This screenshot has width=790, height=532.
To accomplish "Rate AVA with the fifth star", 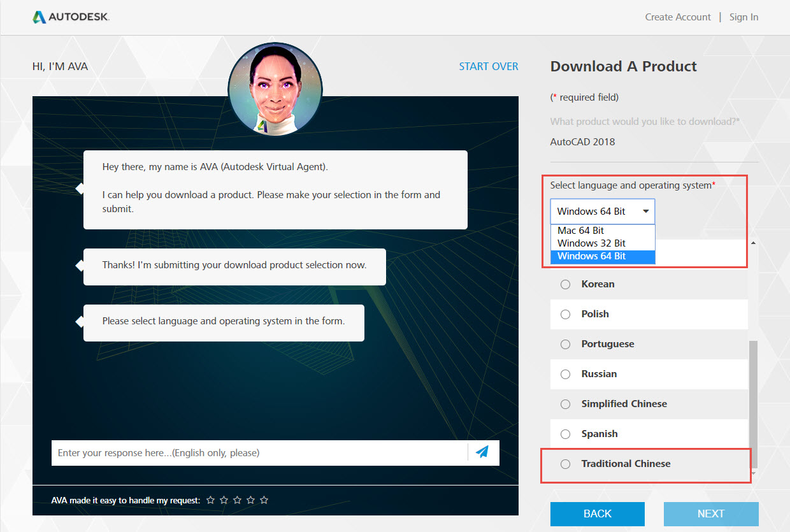I will click(x=264, y=500).
